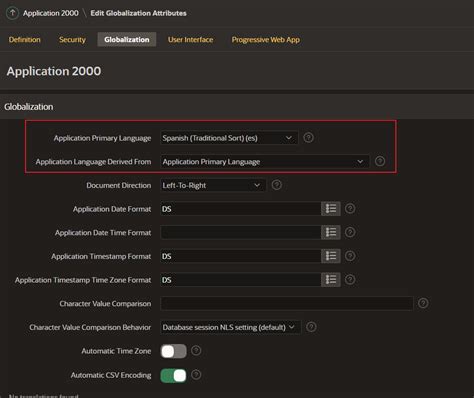Open Application Date Format picker list icon

point(331,209)
